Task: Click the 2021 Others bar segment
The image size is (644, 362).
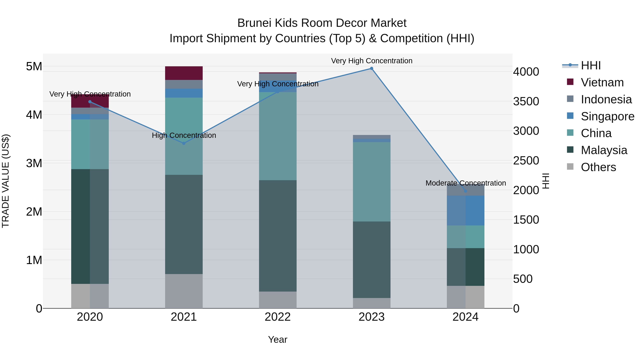Action: point(184,291)
